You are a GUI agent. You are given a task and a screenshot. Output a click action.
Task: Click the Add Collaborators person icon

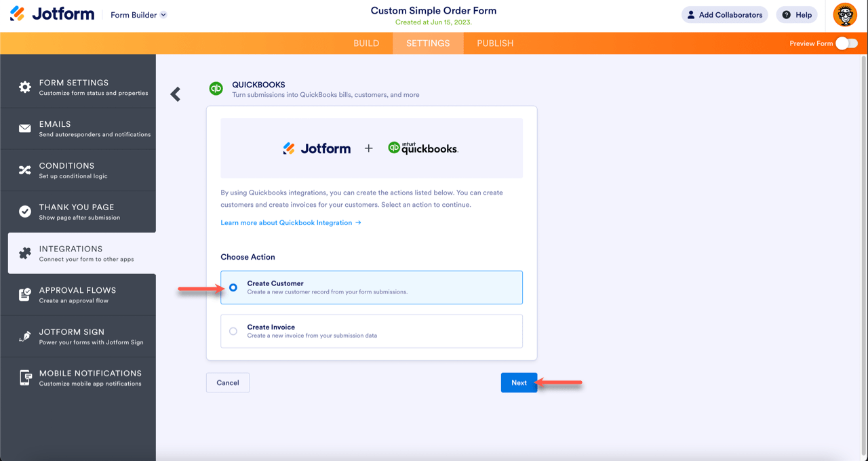tap(691, 15)
